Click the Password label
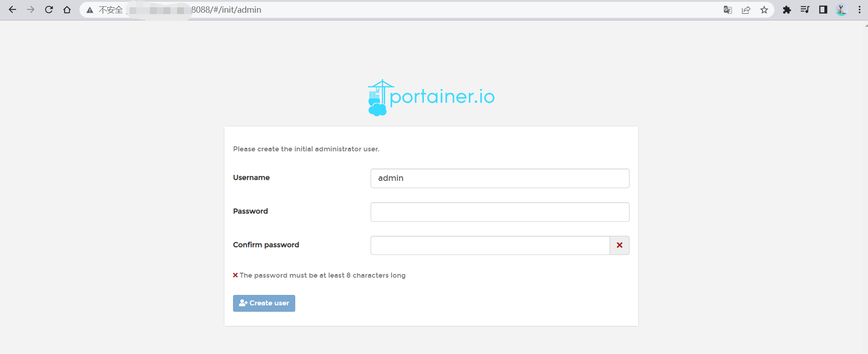 (250, 211)
